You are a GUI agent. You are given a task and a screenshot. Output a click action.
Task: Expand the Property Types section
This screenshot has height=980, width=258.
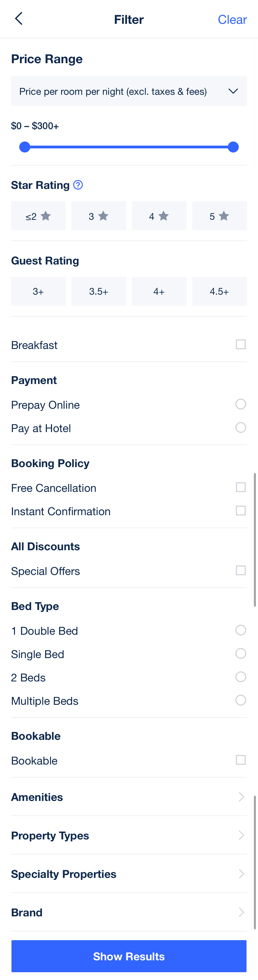tap(129, 835)
